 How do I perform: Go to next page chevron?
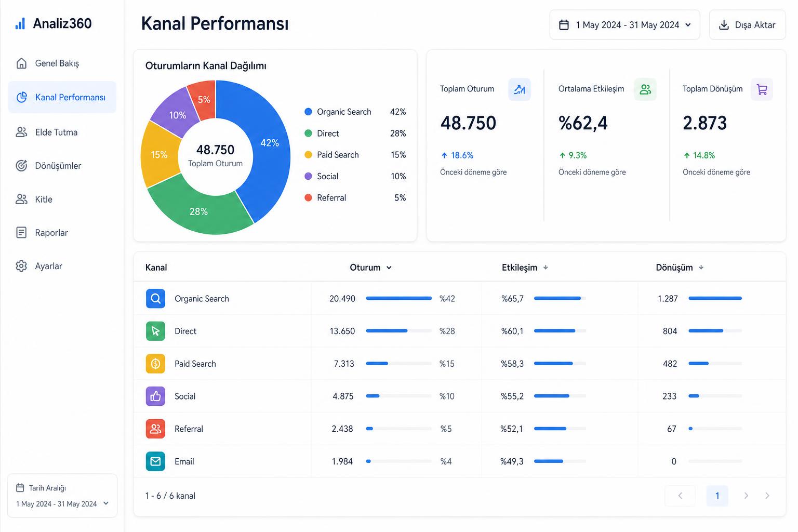pyautogui.click(x=746, y=496)
